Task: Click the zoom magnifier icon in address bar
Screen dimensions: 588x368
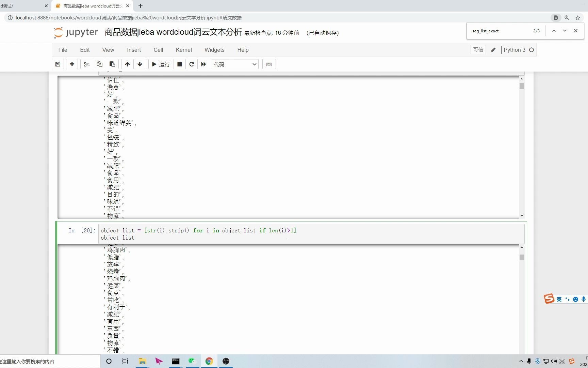Action: click(x=567, y=18)
